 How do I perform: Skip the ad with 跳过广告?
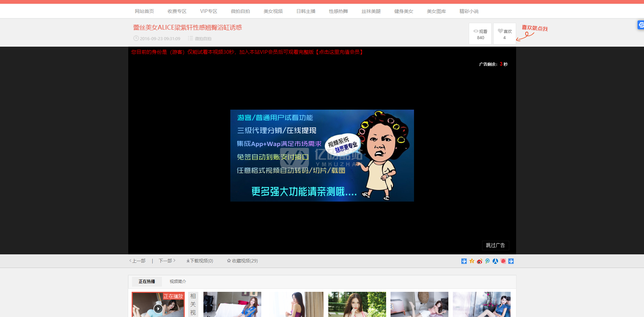point(495,245)
